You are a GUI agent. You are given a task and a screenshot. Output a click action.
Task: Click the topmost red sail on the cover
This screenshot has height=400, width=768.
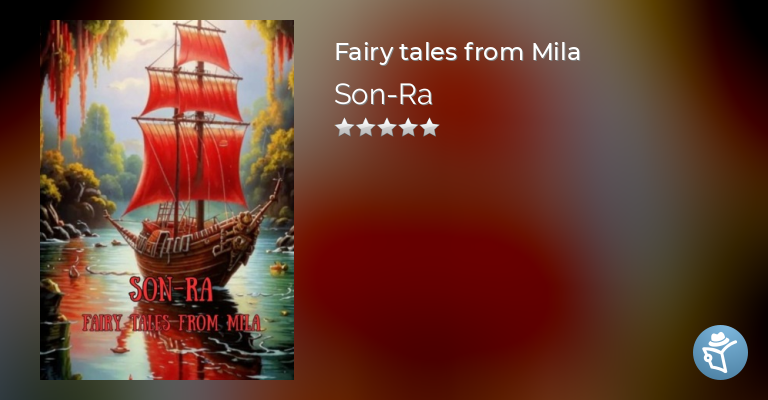point(202,47)
